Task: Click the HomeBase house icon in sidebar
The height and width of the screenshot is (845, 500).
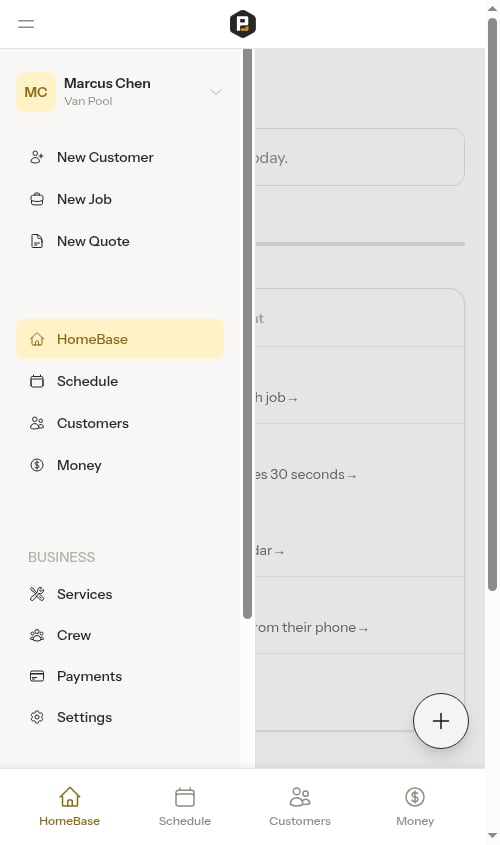Action: [37, 340]
